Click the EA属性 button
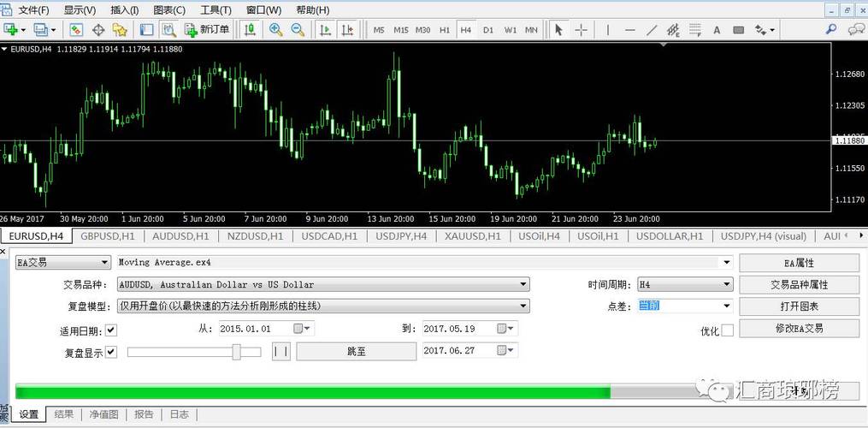The height and width of the screenshot is (428, 868). (798, 263)
